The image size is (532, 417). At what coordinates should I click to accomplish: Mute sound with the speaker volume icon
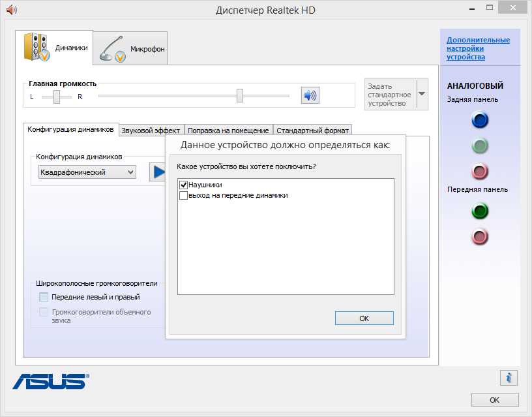pyautogui.click(x=310, y=96)
